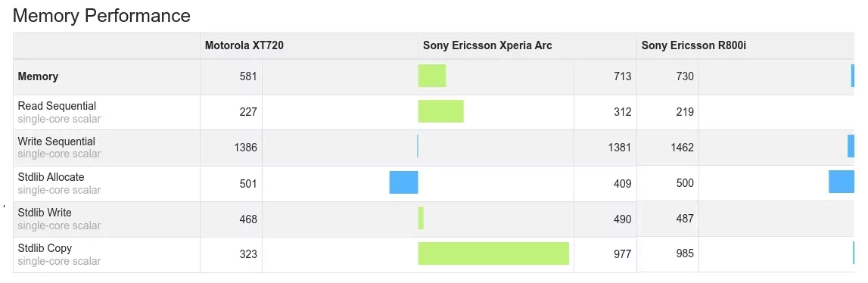This screenshot has height=283, width=868.
Task: Click the blue Stdlib Allocate bar for XT720
Action: (403, 182)
